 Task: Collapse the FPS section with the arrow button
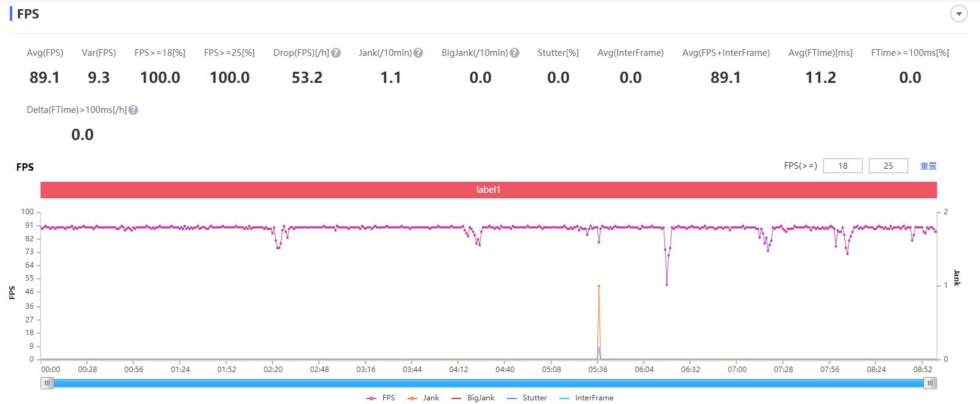pos(959,14)
